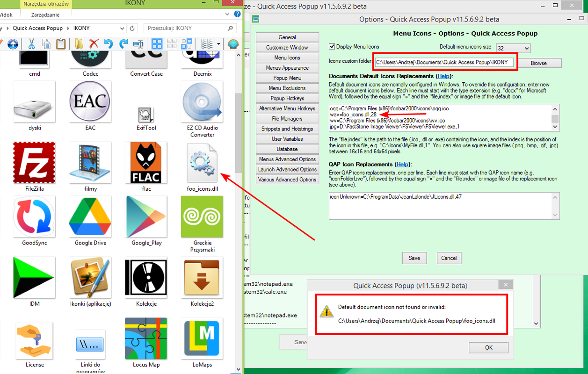
Task: Click the blue Up arrow toolbar icon
Action: [x=13, y=44]
